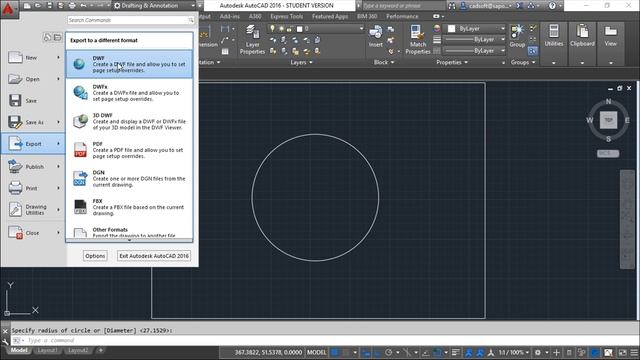The width and height of the screenshot is (640, 360).
Task: Open the Clipboard panel
Action: click(x=582, y=44)
